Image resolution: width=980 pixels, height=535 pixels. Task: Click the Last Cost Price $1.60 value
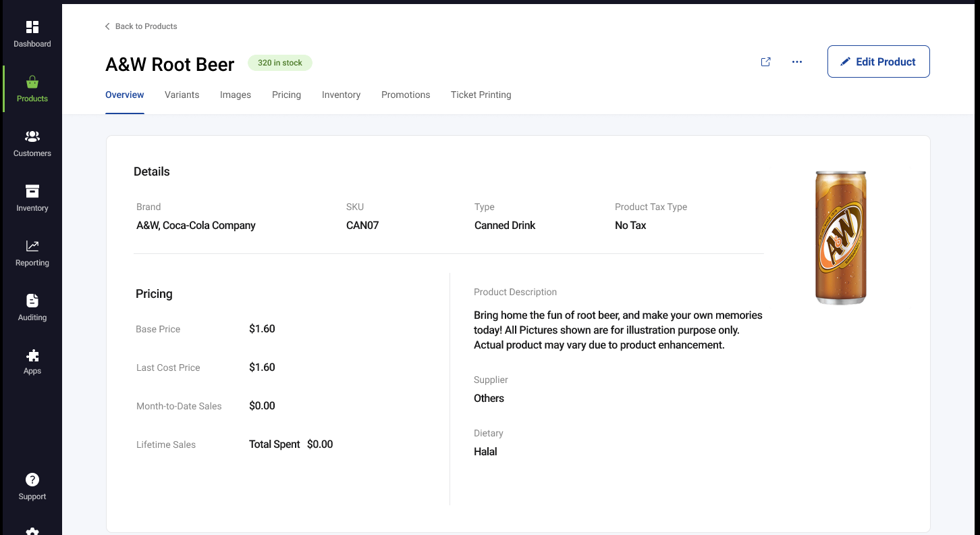[262, 367]
